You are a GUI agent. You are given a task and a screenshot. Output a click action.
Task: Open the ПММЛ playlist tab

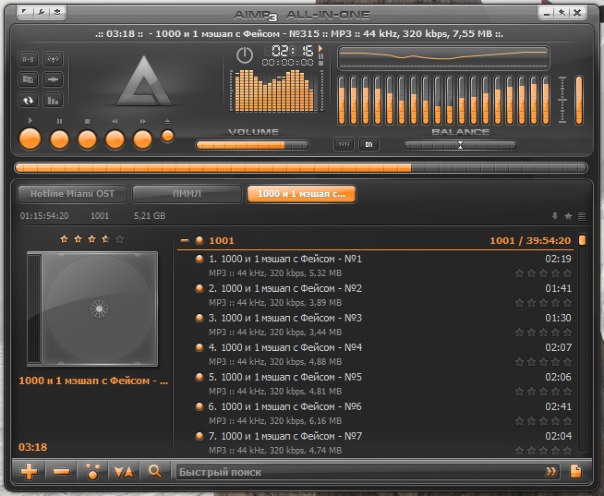187,194
